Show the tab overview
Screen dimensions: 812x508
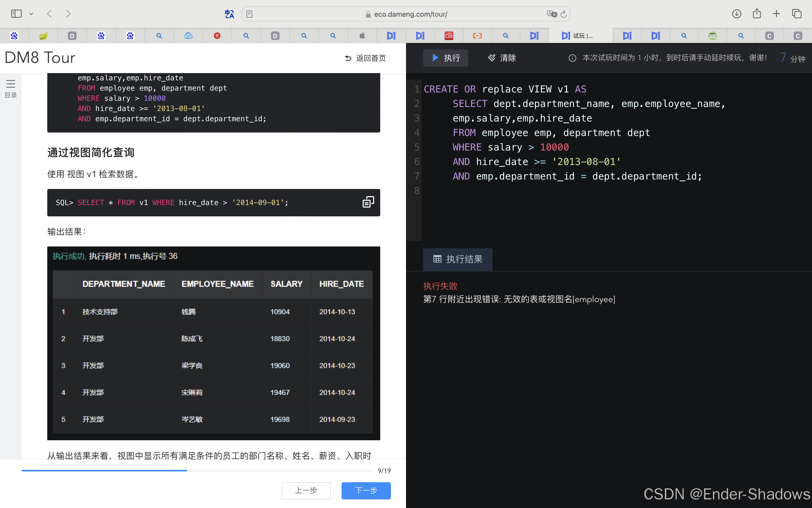tap(797, 14)
